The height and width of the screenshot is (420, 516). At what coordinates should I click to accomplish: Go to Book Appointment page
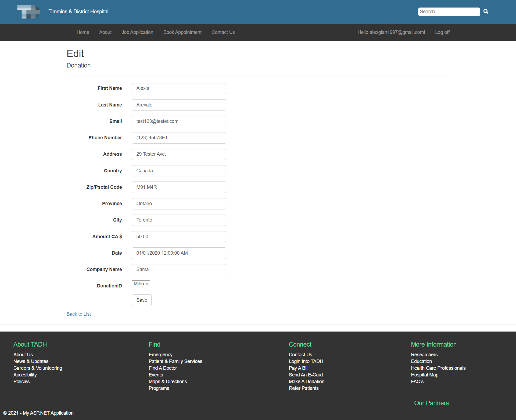click(x=182, y=32)
